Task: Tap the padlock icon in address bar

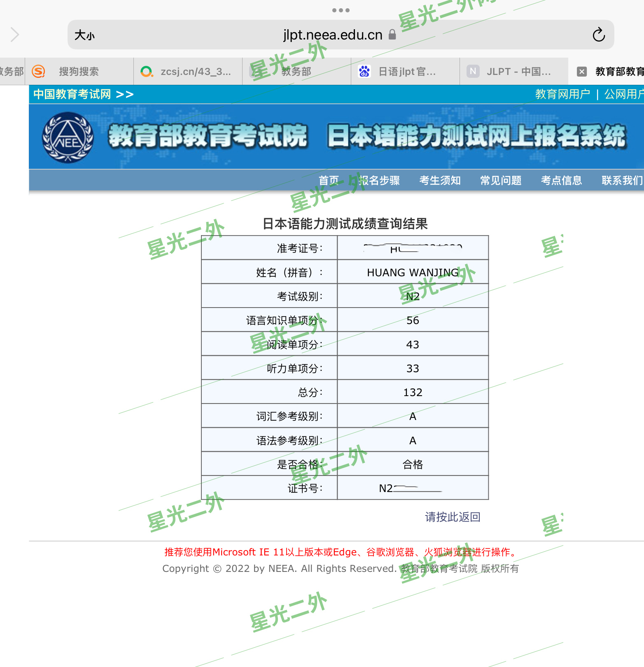Action: 392,35
